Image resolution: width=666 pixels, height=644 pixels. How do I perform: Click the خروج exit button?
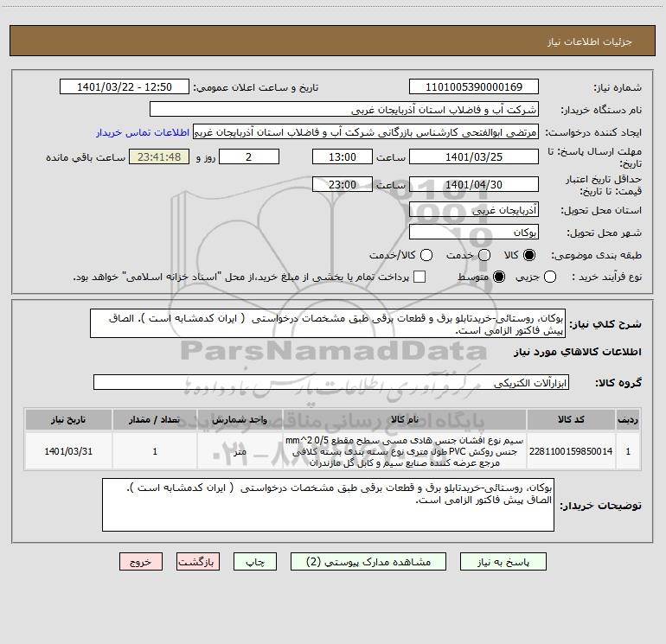tap(141, 562)
